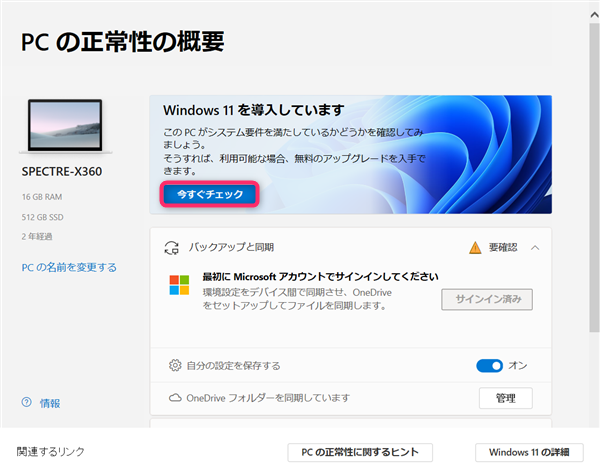Open Windows 11 の詳細 button
Screen dimensions: 600x472
(x=529, y=452)
